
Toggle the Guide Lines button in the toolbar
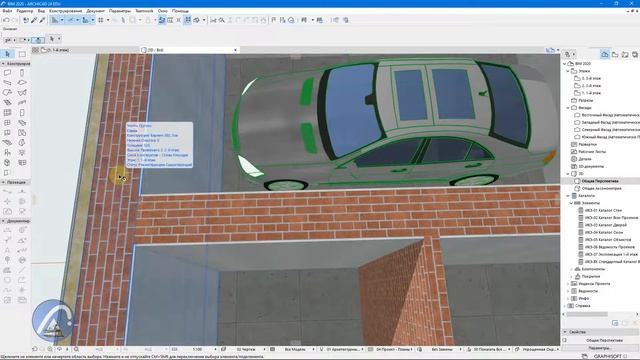tap(55, 20)
